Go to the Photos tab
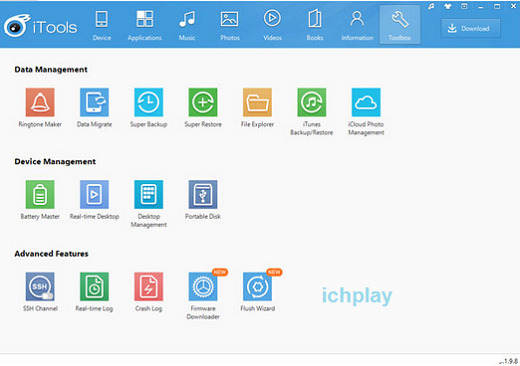Screen dimensions: 520x366 [x=230, y=25]
